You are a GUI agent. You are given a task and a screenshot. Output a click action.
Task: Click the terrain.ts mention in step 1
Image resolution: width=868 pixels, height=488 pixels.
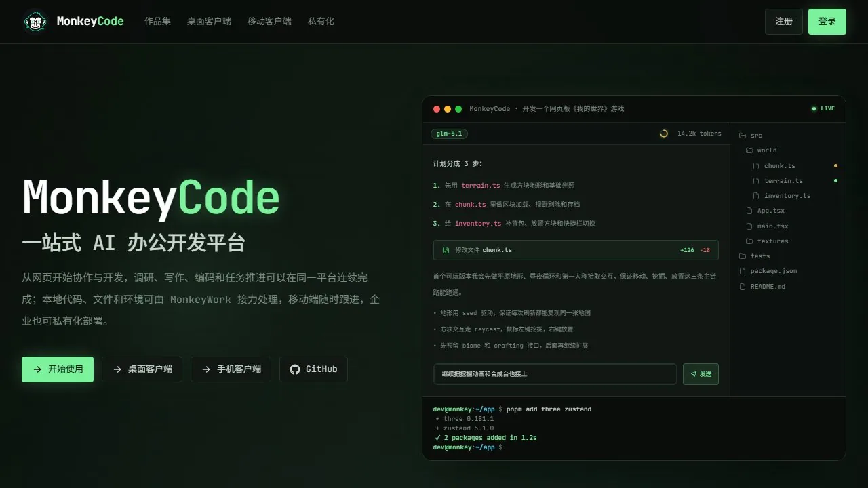tap(481, 186)
